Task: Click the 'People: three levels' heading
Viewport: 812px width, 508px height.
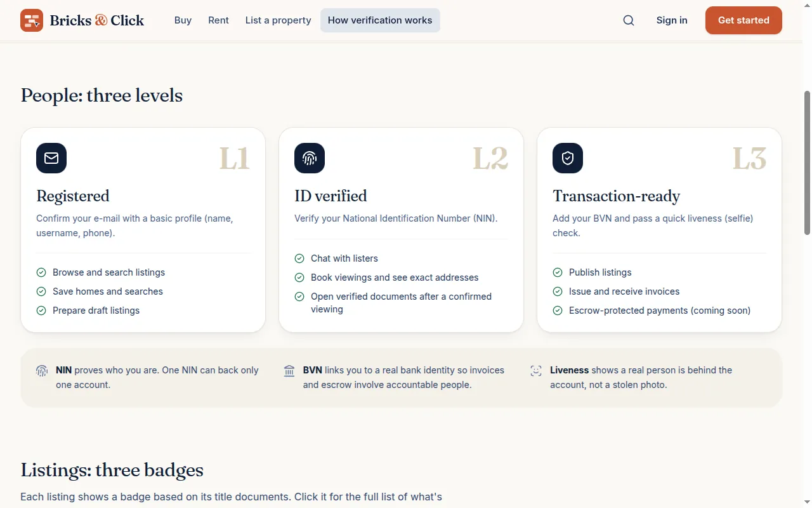Action: pyautogui.click(x=101, y=96)
